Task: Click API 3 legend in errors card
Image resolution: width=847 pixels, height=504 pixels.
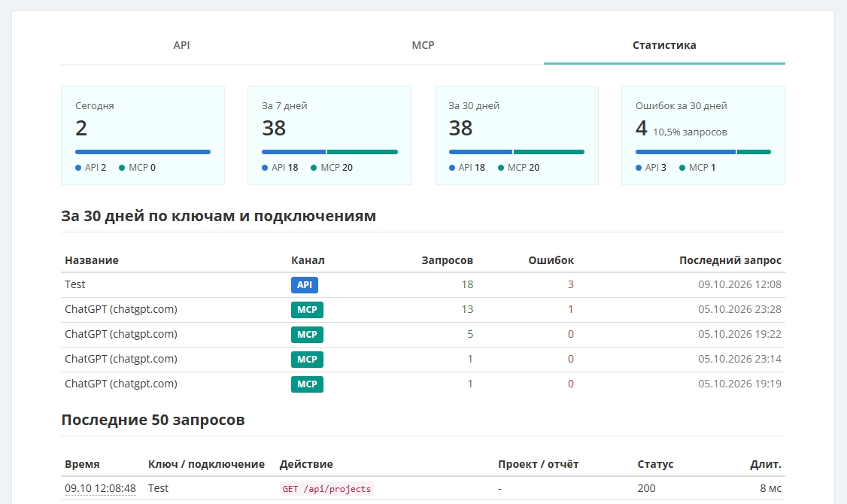Action: pos(651,168)
